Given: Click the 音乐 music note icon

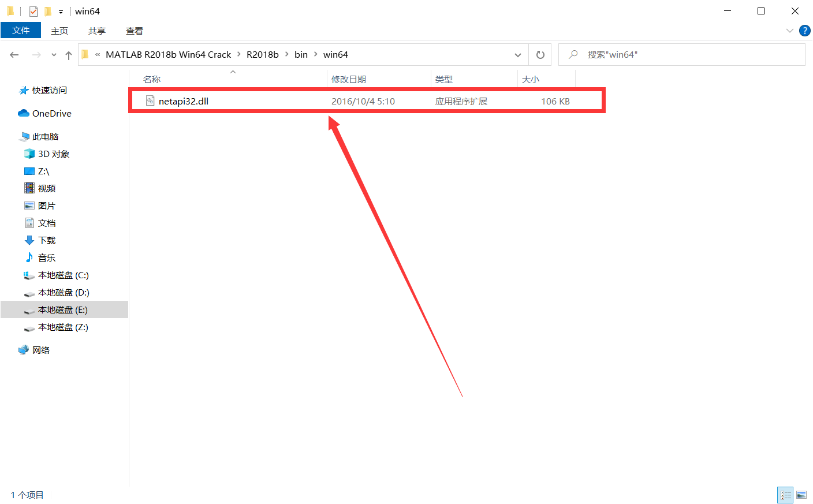Looking at the screenshot, I should (29, 257).
